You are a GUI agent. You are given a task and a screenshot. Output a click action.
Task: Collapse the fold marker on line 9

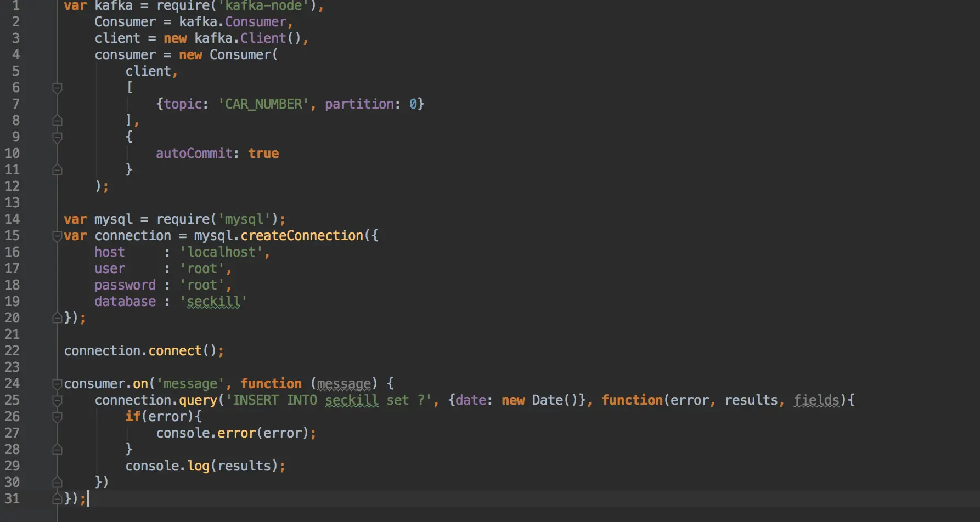click(57, 137)
